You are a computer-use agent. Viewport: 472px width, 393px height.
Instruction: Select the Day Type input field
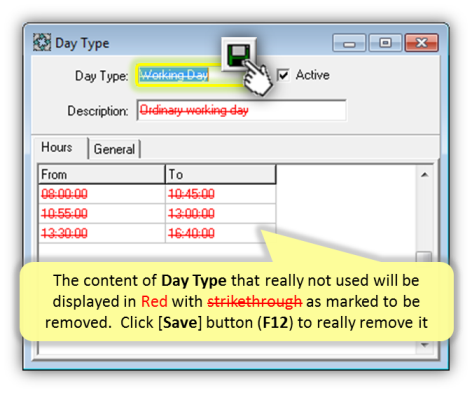pos(189,75)
